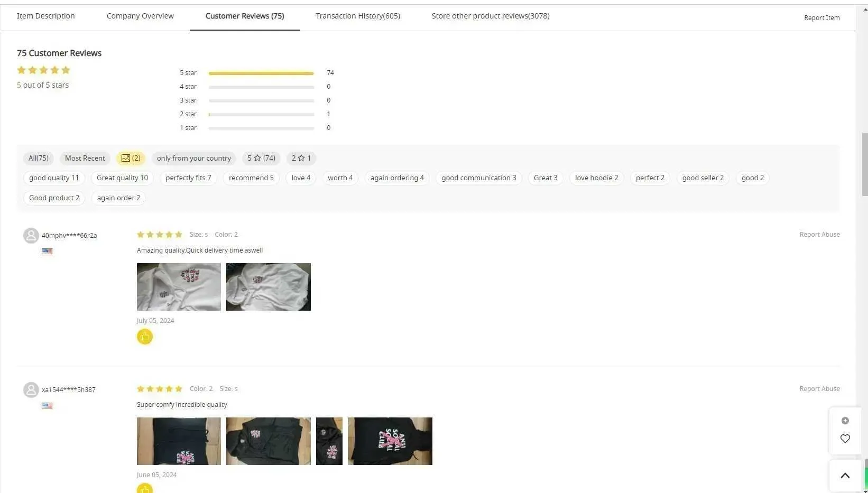
Task: Click avatar icon of user 40mphv****66r2a
Action: pos(31,235)
